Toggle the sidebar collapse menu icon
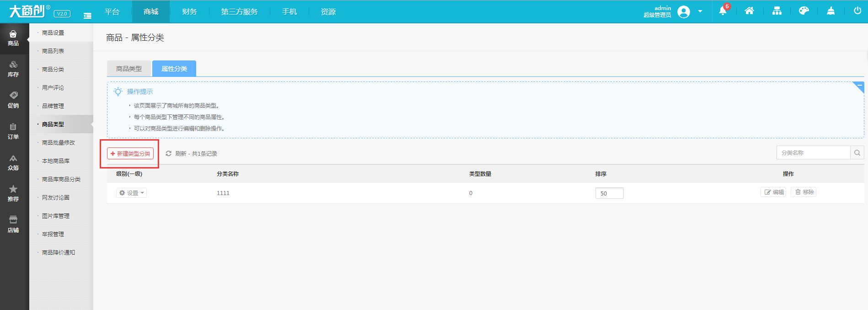868x310 pixels. 87,16
